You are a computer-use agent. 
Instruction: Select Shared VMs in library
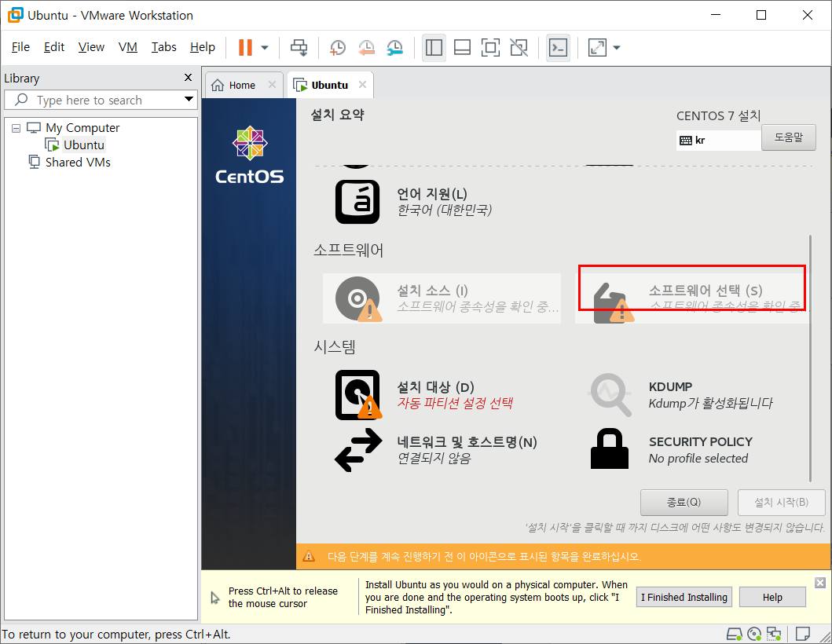pyautogui.click(x=78, y=162)
